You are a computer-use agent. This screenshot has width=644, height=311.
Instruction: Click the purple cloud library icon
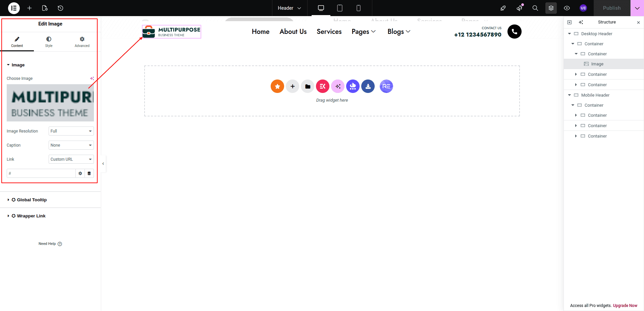click(353, 86)
